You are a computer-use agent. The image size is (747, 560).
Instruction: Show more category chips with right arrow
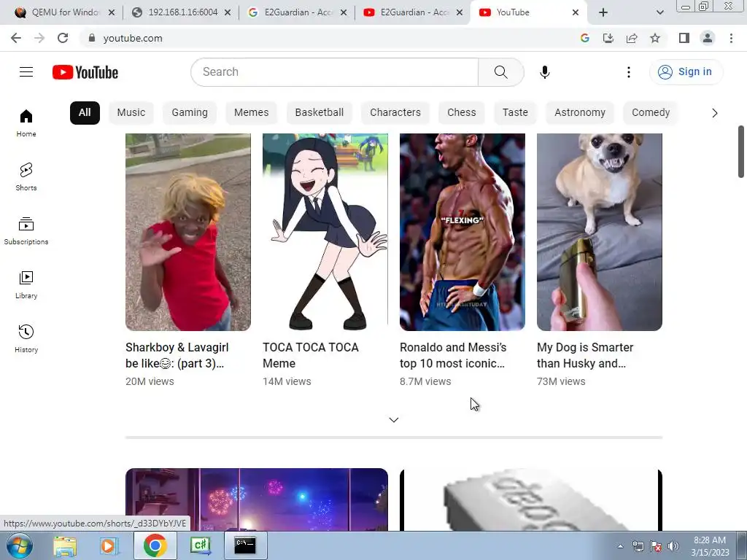pos(715,113)
